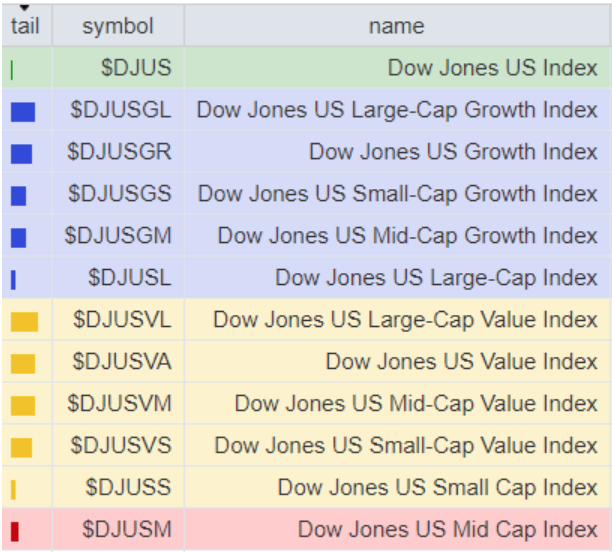This screenshot has width=612, height=552.
Task: Click the yellow tail swatch for $DJUSVS
Action: point(21,447)
